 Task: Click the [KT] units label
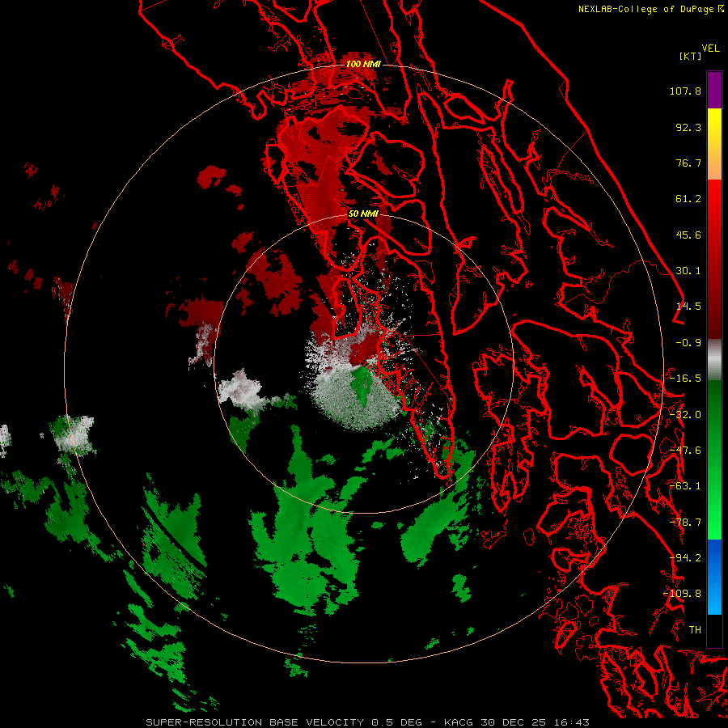coord(691,56)
